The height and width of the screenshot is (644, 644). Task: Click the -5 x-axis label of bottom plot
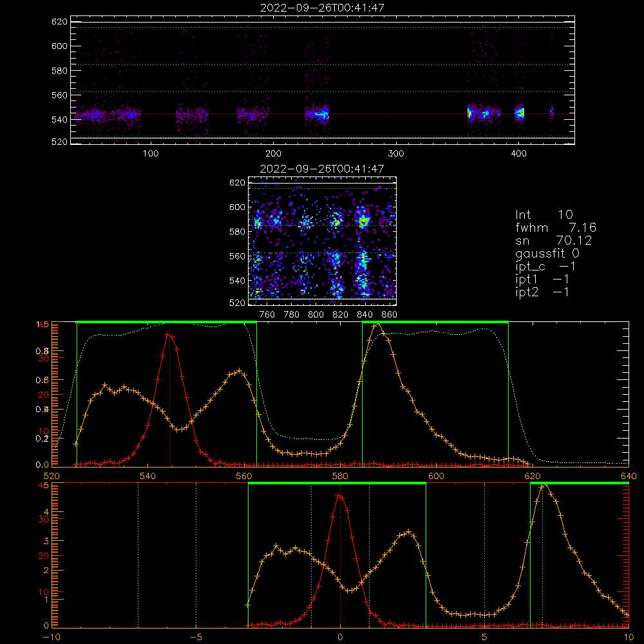(x=196, y=637)
